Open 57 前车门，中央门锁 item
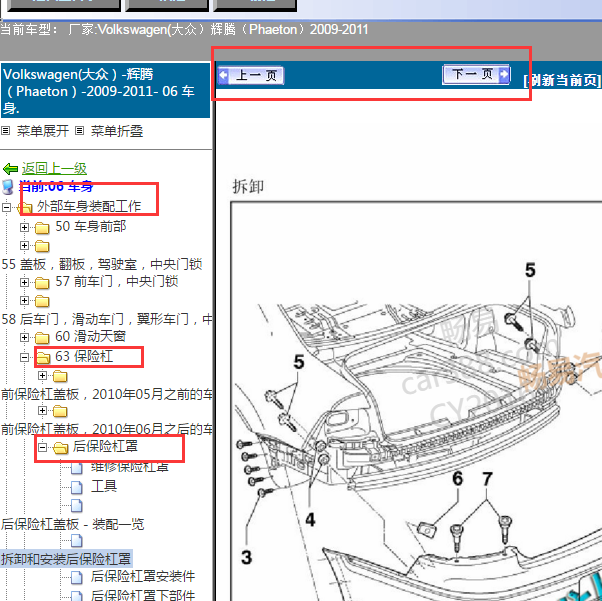 coord(117,281)
